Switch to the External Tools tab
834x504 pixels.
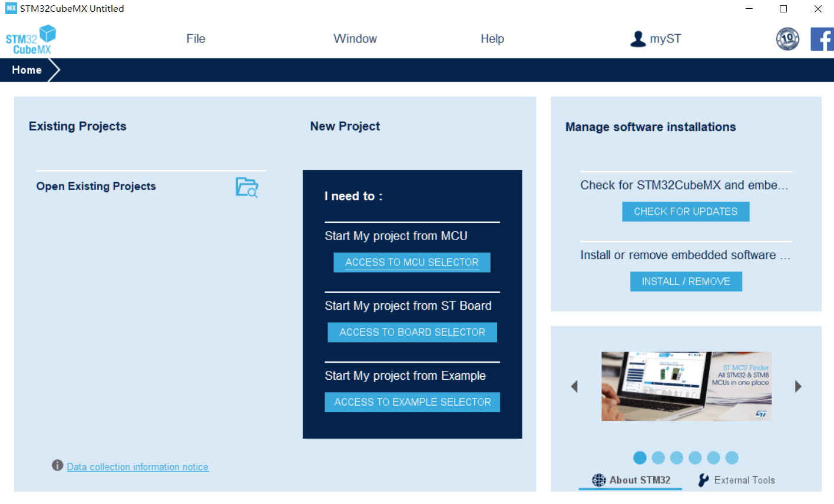tap(736, 480)
